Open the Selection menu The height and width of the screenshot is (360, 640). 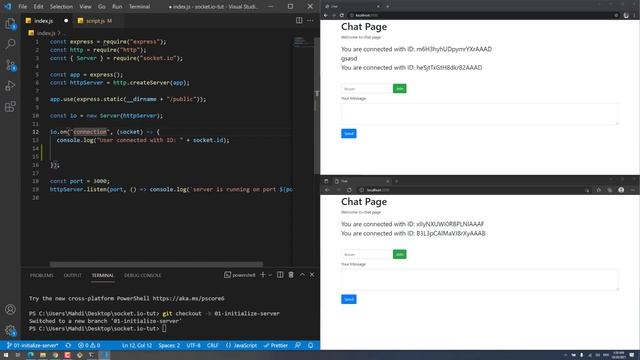(x=61, y=7)
